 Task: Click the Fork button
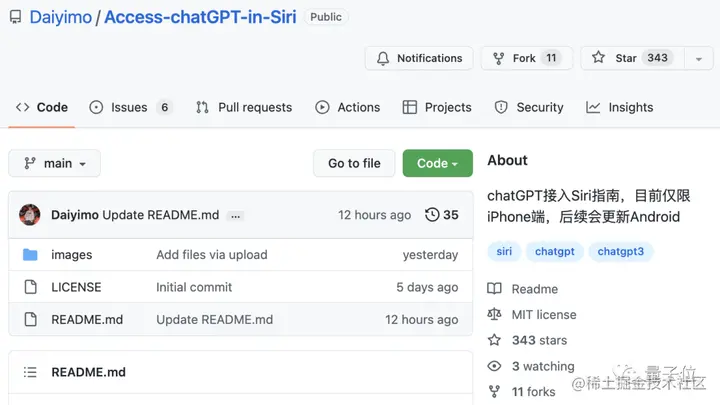pyautogui.click(x=527, y=58)
